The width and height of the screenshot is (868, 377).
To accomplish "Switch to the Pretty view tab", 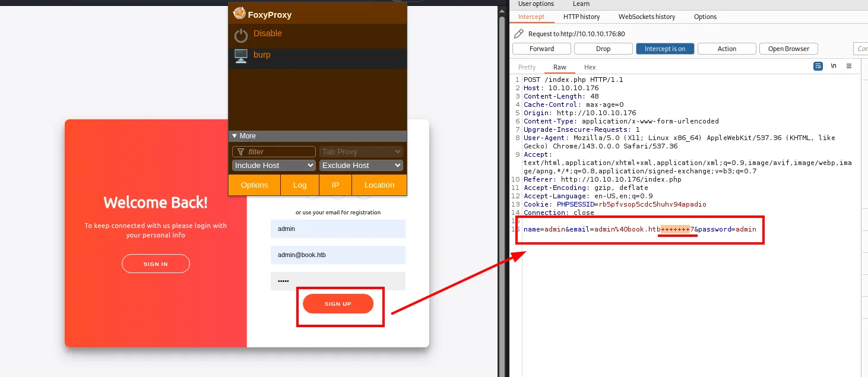I will 527,67.
